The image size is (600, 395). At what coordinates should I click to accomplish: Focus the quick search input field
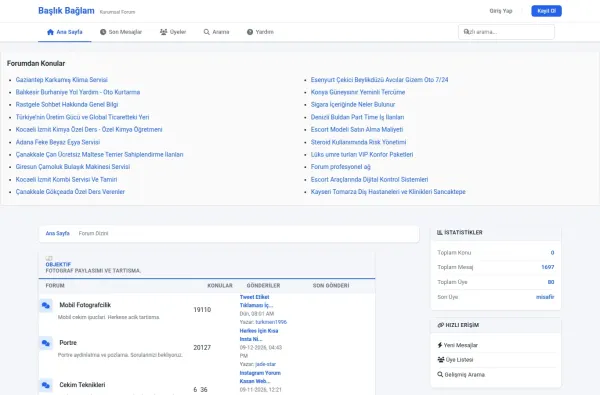[x=506, y=32]
